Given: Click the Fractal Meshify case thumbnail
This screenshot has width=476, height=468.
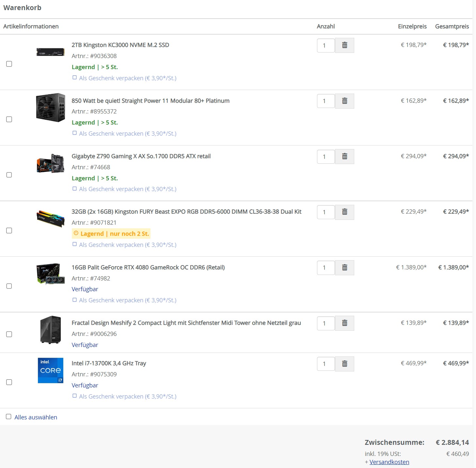Looking at the screenshot, I should tap(51, 330).
